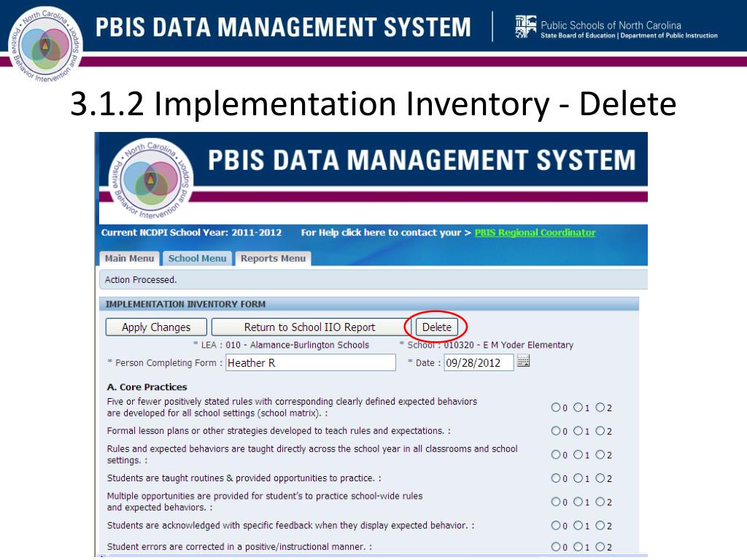This screenshot has width=747, height=560.
Task: Follow the PBIS Regional Coordinator link
Action: pos(535,233)
